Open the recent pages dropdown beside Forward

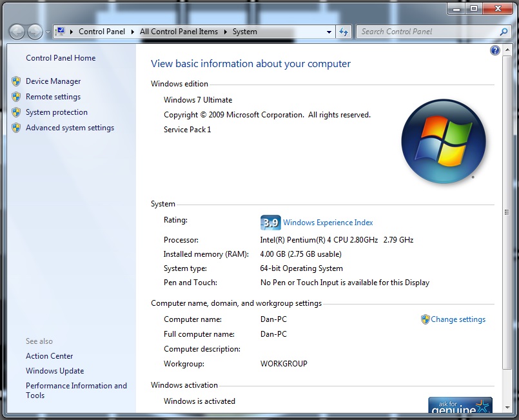click(48, 32)
